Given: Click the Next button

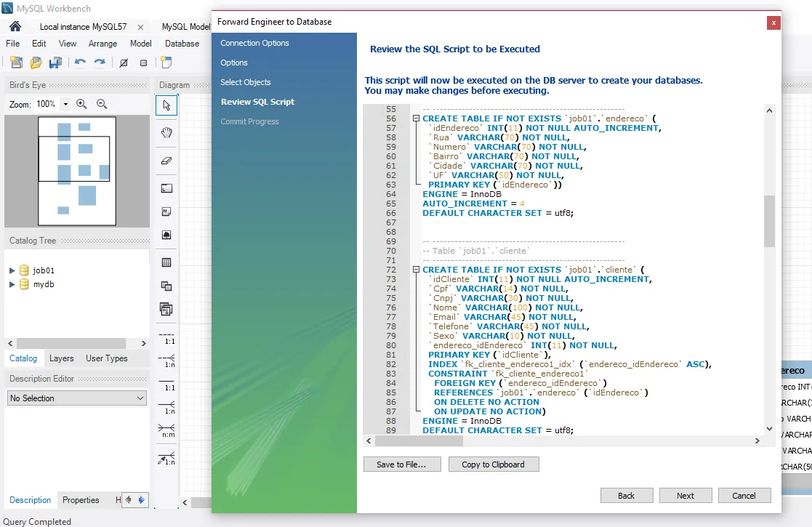Looking at the screenshot, I should point(686,496).
